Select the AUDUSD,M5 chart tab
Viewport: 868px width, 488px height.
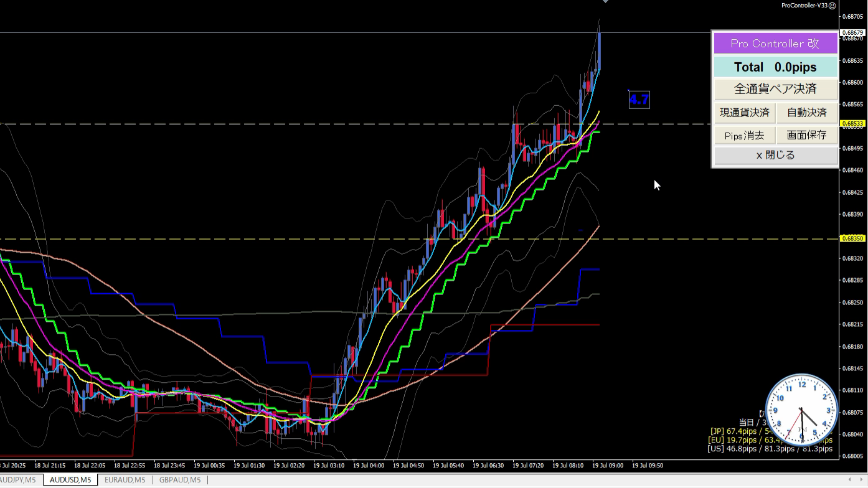[x=70, y=480]
